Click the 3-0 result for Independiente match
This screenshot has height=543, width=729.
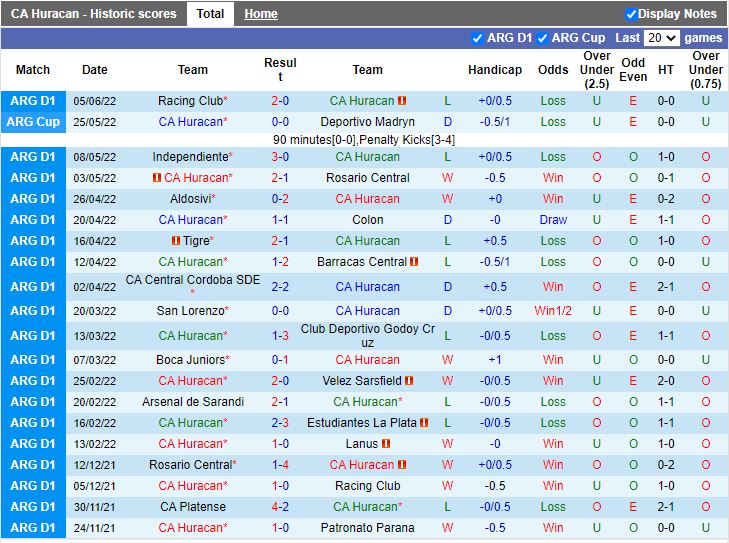pyautogui.click(x=280, y=157)
